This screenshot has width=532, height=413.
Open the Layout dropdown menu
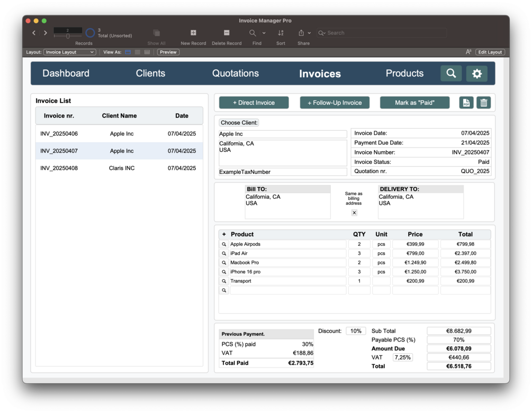[x=69, y=52]
